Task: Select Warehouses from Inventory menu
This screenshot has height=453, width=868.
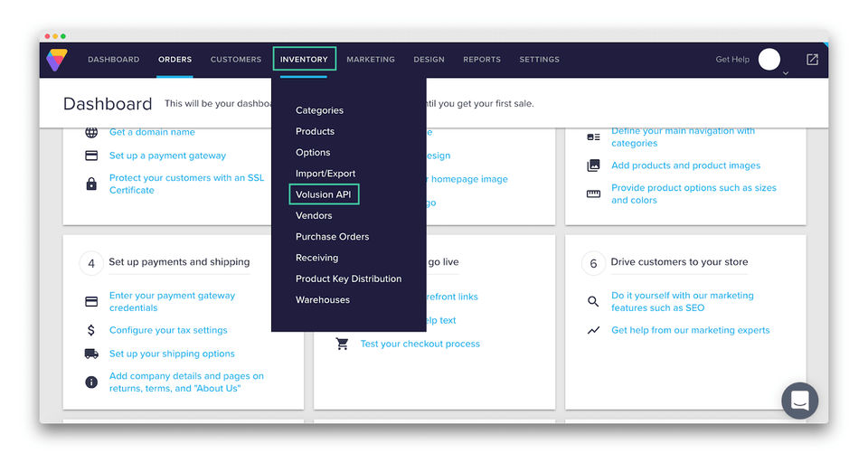Action: coord(323,299)
